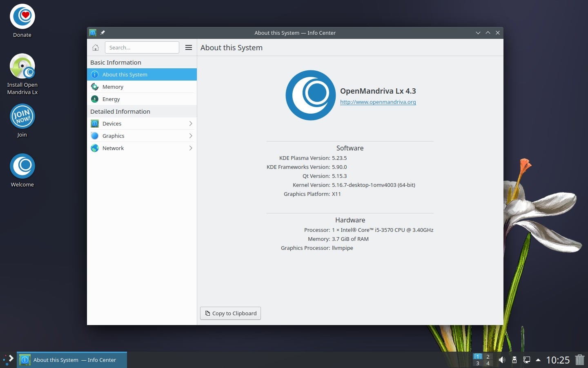
Task: Select the Energy sidebar icon
Action: [95, 99]
